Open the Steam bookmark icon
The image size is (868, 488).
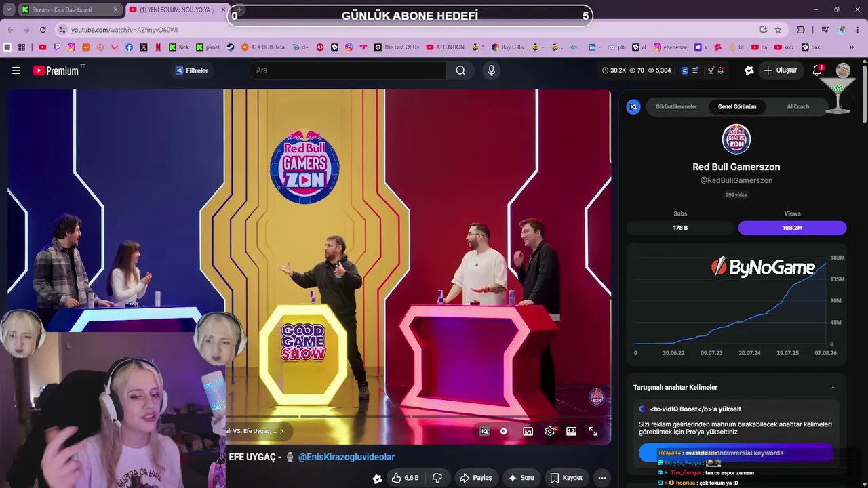coord(231,47)
